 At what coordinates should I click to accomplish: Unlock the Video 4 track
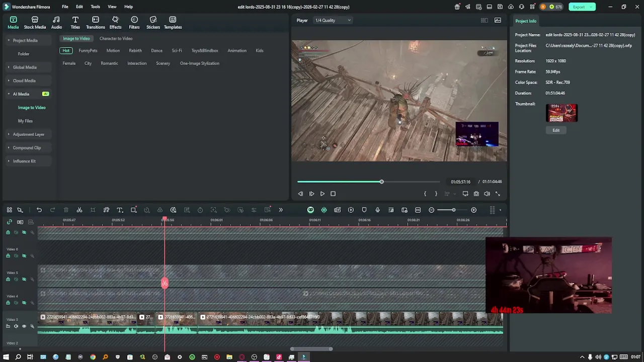tap(8, 303)
